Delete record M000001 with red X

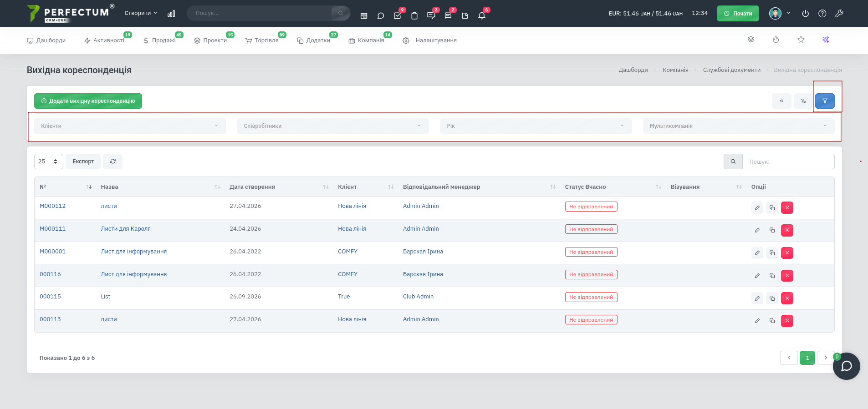[787, 253]
